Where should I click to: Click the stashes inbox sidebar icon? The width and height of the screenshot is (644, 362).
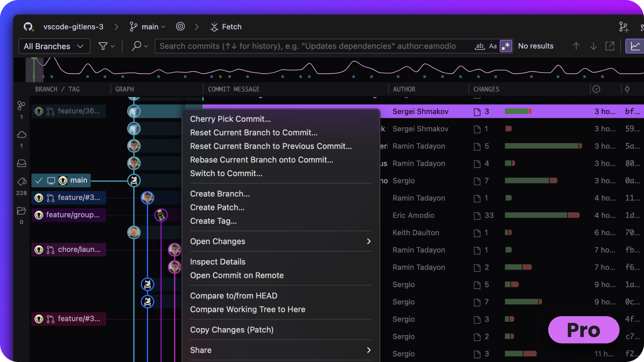pyautogui.click(x=21, y=163)
